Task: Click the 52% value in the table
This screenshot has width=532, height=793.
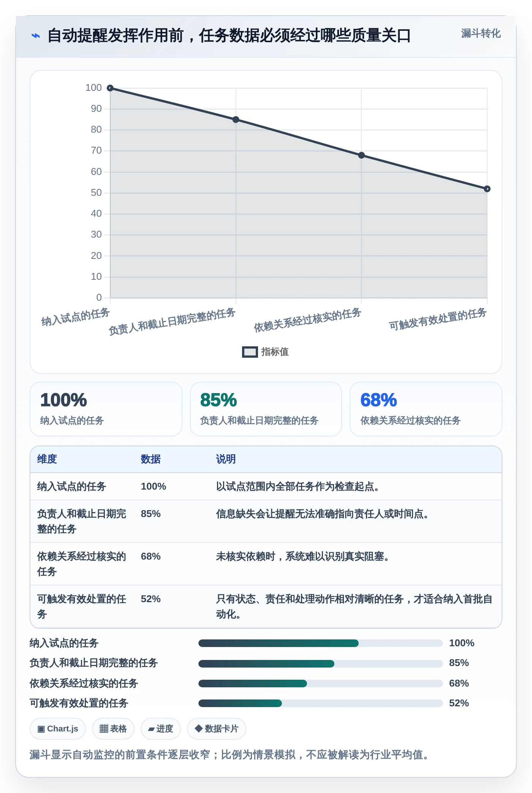Action: [x=151, y=599]
